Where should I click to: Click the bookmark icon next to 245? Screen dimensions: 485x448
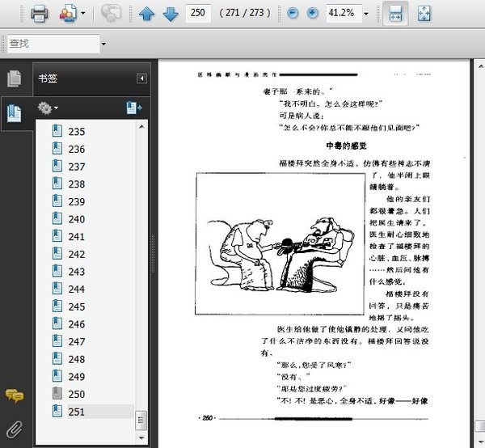[x=57, y=306]
